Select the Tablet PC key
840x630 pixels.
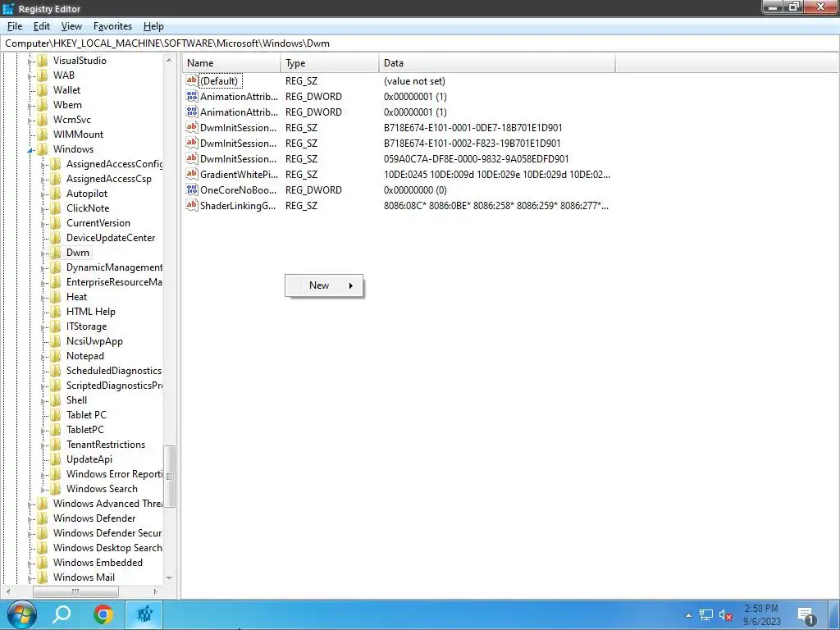coord(86,414)
